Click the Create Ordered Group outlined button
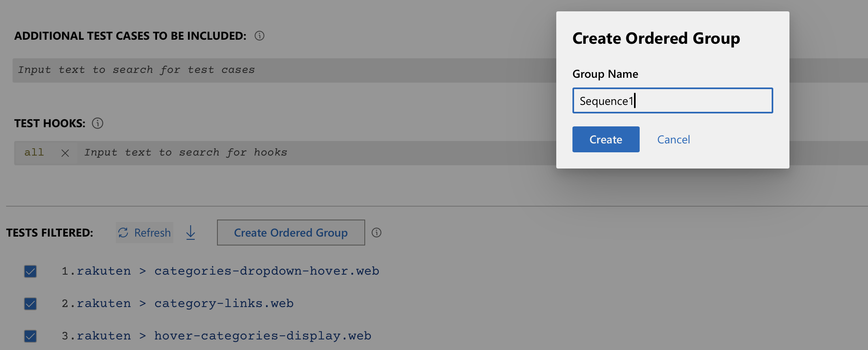The height and width of the screenshot is (350, 868). [x=291, y=233]
